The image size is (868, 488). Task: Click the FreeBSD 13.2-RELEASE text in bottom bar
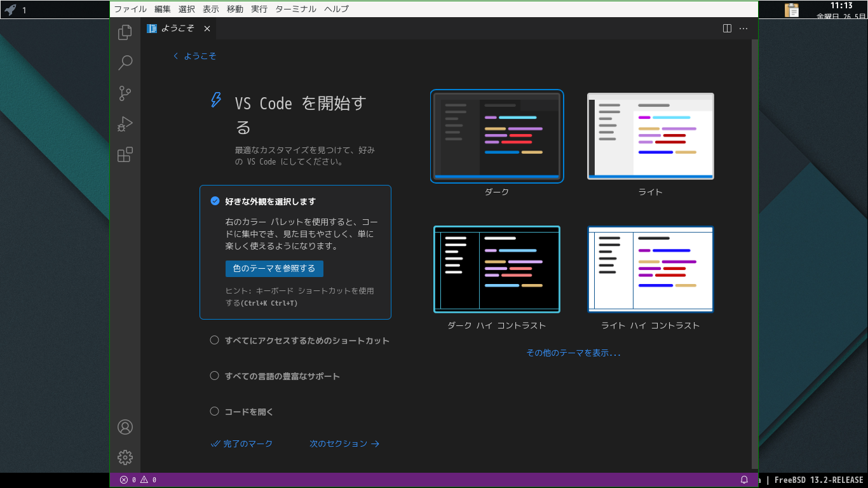819,480
